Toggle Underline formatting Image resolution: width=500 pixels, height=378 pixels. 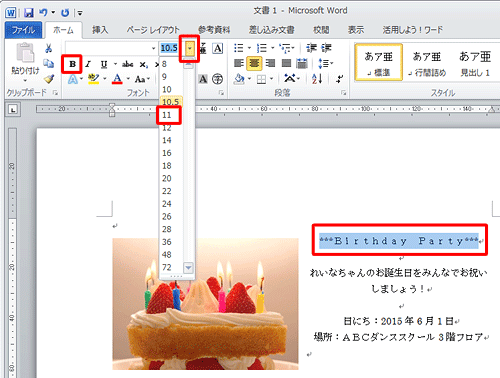pyautogui.click(x=104, y=64)
